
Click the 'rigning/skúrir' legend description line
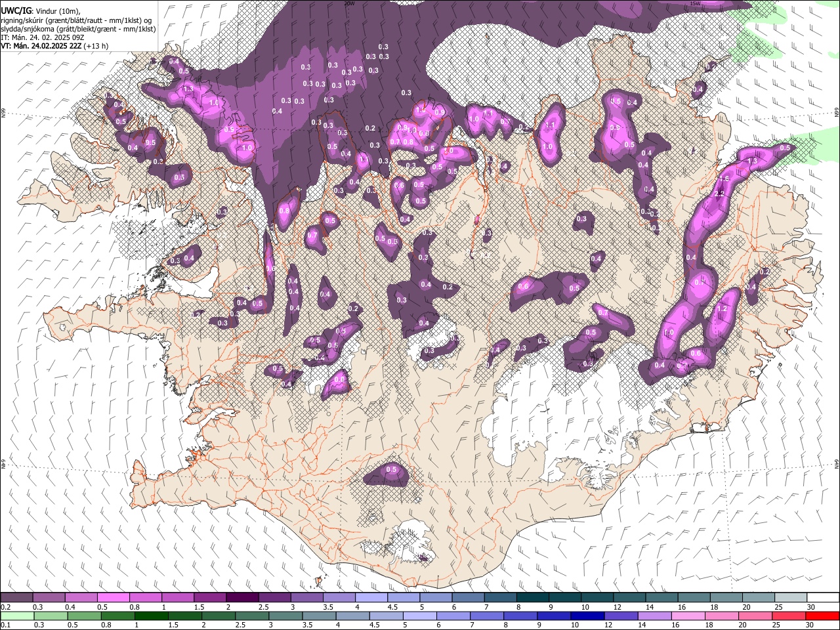click(x=76, y=20)
